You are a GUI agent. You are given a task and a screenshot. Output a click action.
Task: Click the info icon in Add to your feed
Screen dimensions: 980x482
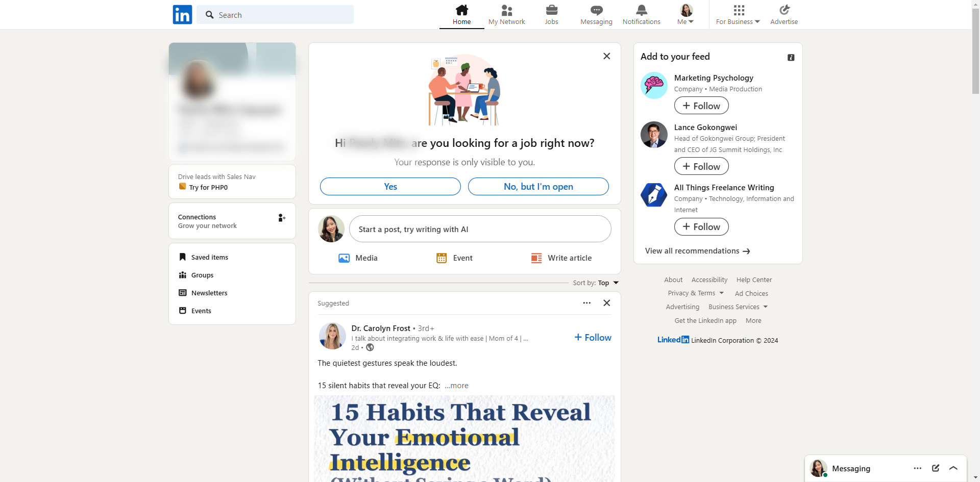click(x=791, y=58)
